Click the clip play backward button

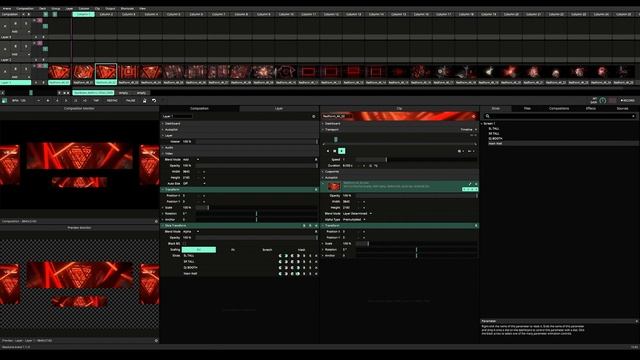pos(328,151)
